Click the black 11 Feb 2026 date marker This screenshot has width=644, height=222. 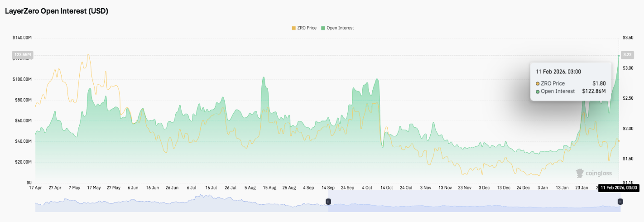pyautogui.click(x=619, y=188)
